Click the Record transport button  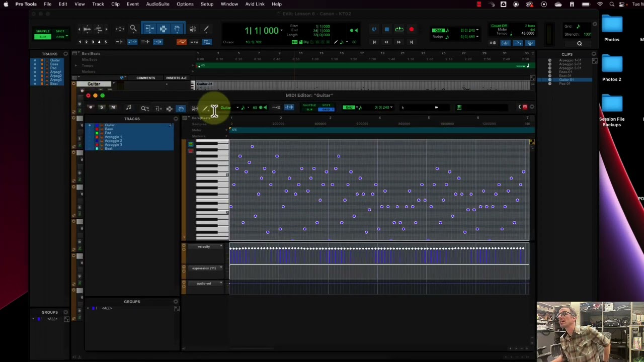(411, 30)
